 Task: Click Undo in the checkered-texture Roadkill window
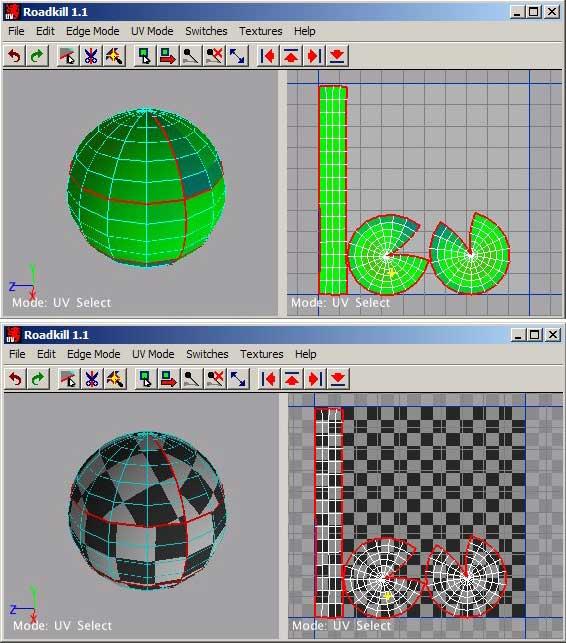pos(16,379)
